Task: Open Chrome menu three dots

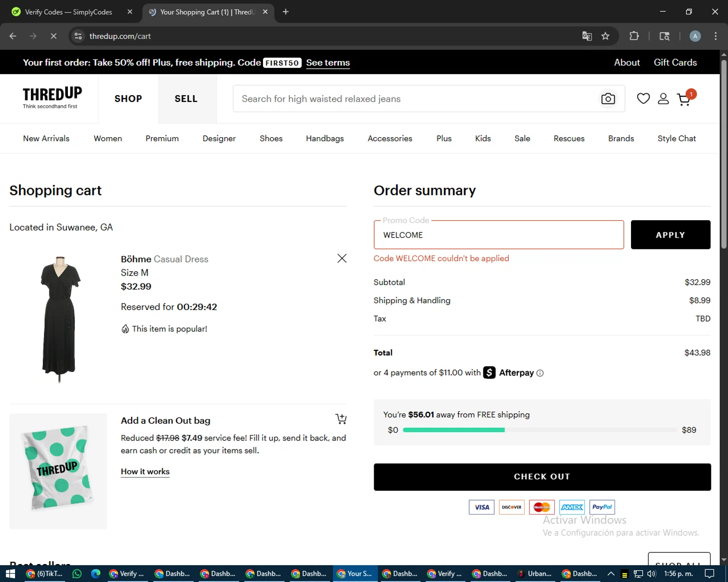Action: pos(715,36)
